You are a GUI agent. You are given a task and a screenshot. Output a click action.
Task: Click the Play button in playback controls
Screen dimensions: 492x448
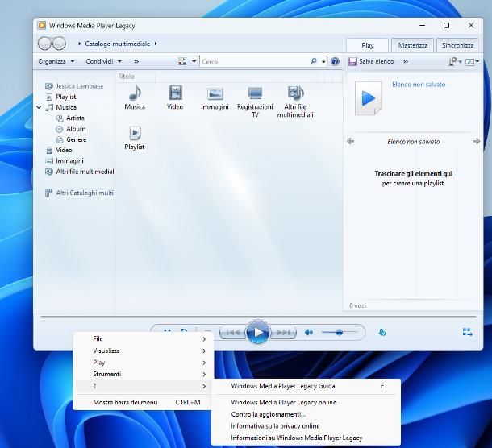257,332
